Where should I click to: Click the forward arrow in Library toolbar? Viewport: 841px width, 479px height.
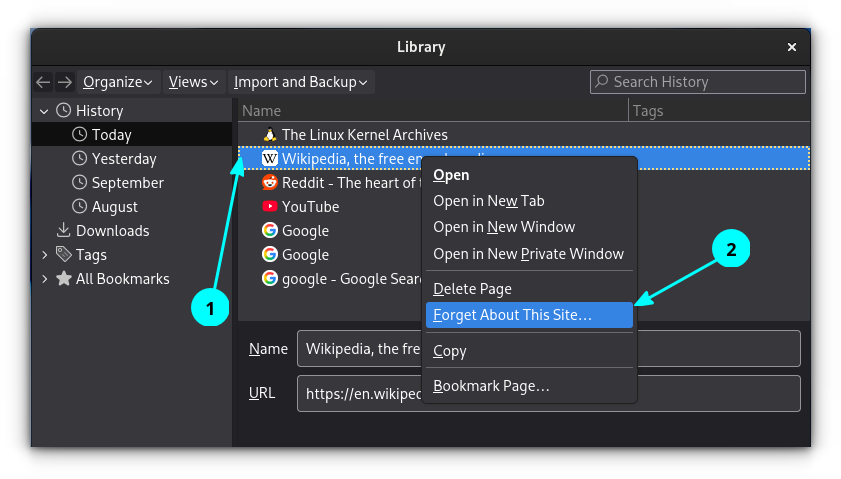click(64, 82)
